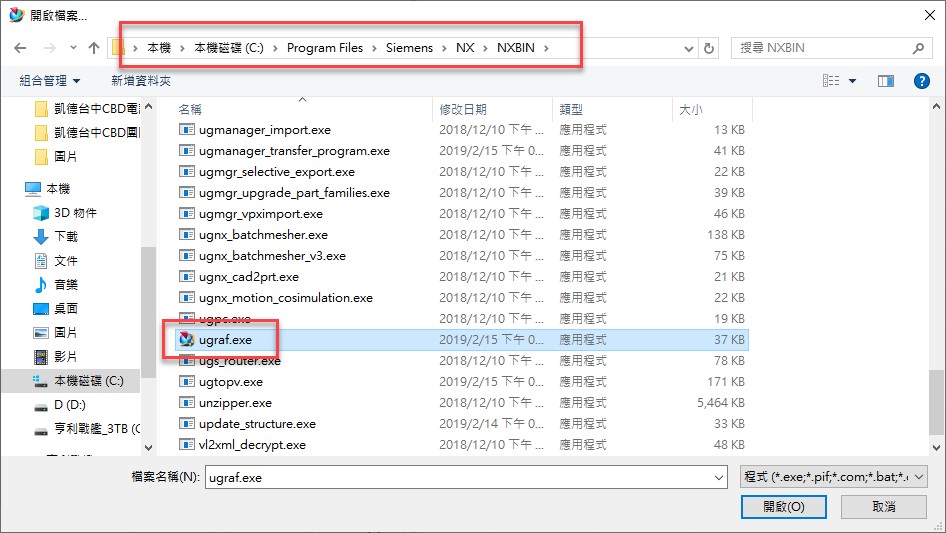Screen dimensions: 946x533
Task: Click icon of ugs_router.exe
Action: pyautogui.click(x=186, y=362)
